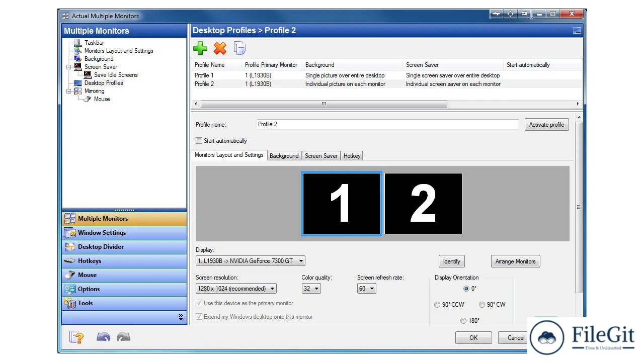Click the help icon at bottom left

76,337
